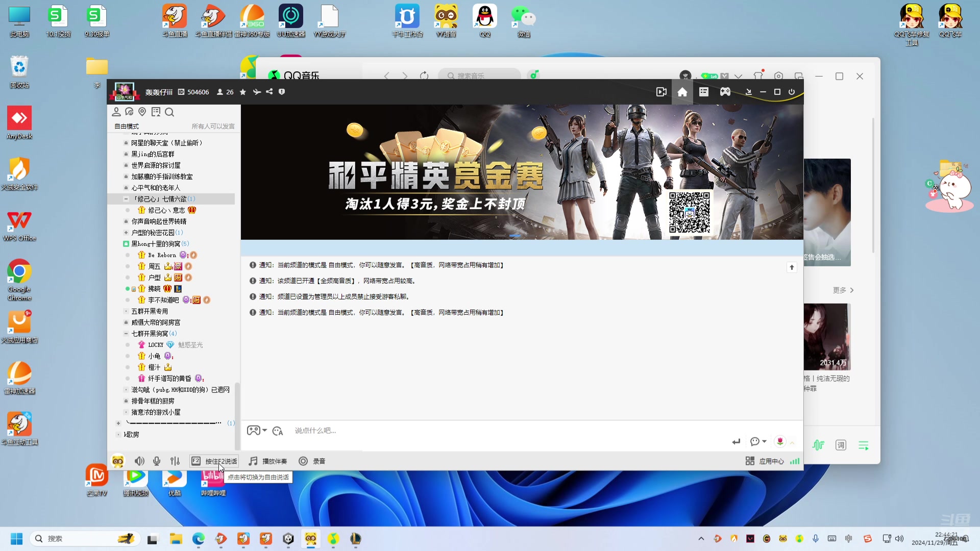The height and width of the screenshot is (551, 980).
Task: Click the taskbar search box
Action: click(x=84, y=539)
